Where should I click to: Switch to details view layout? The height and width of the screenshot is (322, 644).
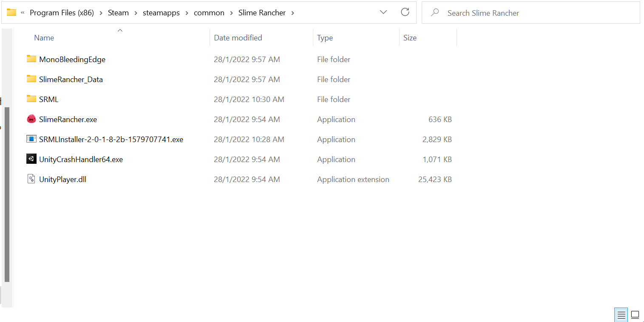pos(621,315)
